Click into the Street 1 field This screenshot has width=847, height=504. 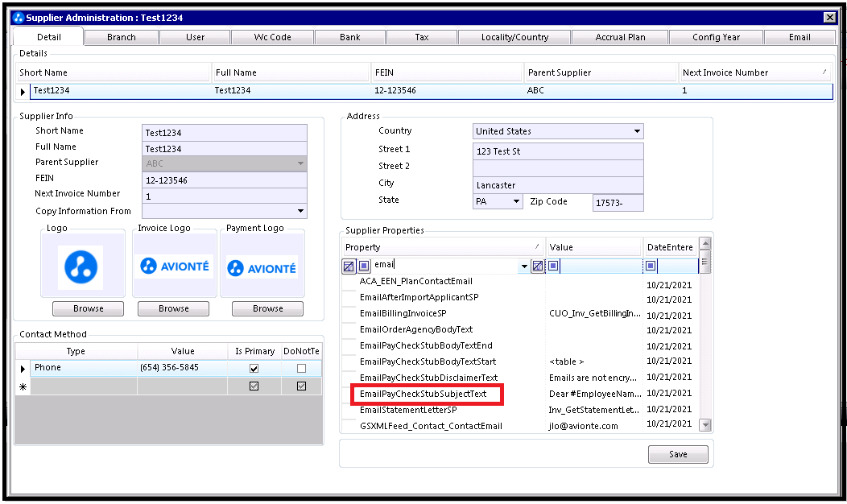click(x=558, y=151)
